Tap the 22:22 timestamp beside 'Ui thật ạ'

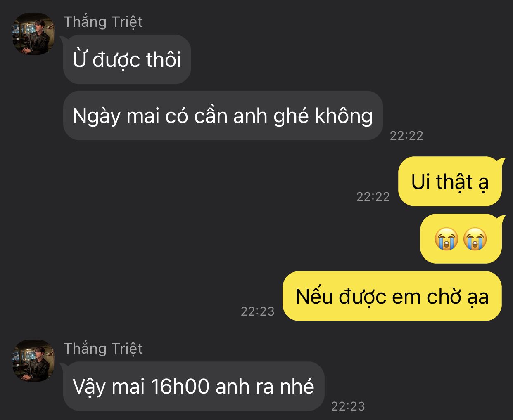click(x=373, y=197)
